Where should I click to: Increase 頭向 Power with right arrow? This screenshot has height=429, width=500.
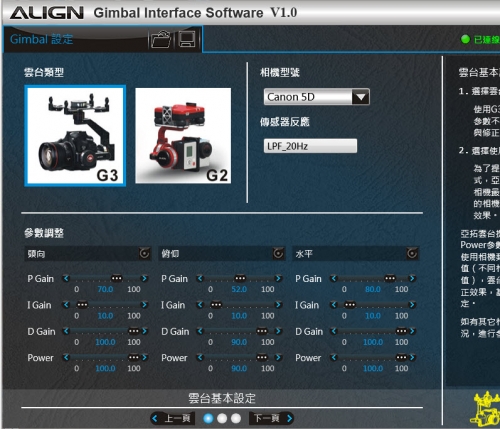click(144, 357)
